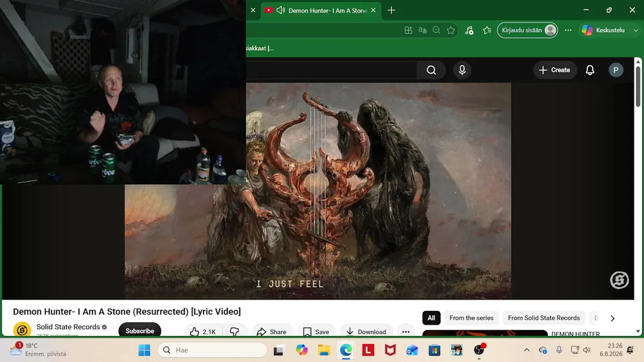Open the weather widget showing 18°C
Screen dimensions: 644x362
(38, 349)
